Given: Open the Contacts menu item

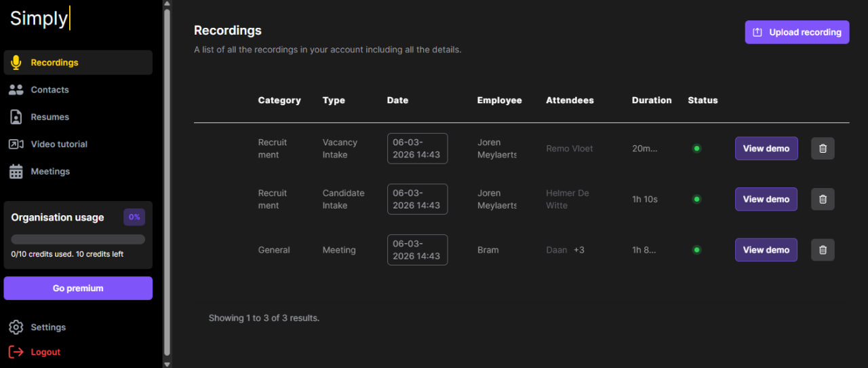Looking at the screenshot, I should tap(50, 90).
